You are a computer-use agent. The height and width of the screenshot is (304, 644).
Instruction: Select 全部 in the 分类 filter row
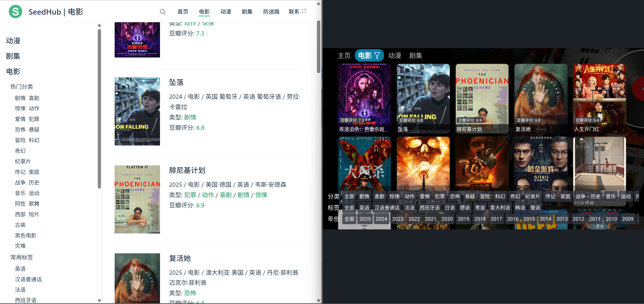point(349,196)
